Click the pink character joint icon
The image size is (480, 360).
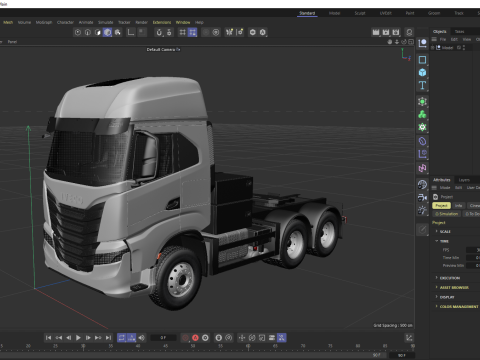pos(422,168)
